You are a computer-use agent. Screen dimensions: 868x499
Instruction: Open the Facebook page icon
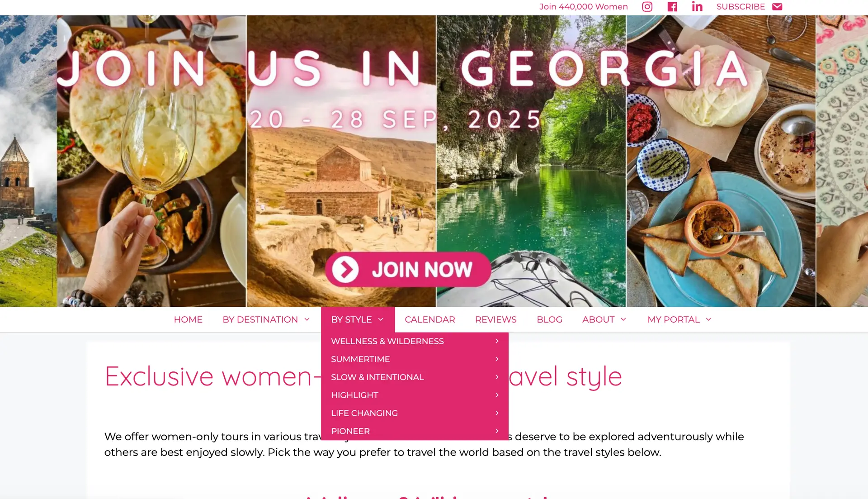click(x=672, y=7)
